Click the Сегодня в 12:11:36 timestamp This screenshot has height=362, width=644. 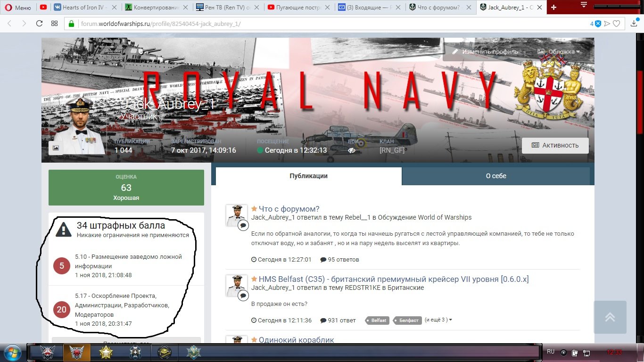click(x=281, y=320)
